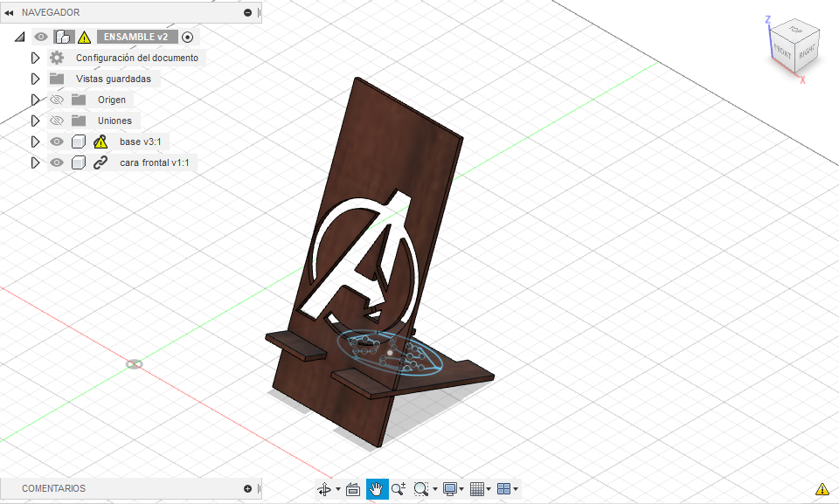The image size is (839, 504).
Task: Click the assembly component icon of ENSAMBLE v2
Action: [x=64, y=37]
